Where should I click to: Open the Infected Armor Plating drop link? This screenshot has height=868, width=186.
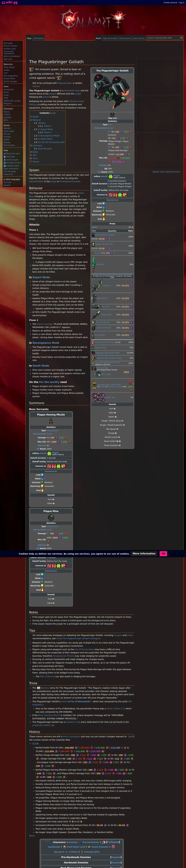coord(105,235)
